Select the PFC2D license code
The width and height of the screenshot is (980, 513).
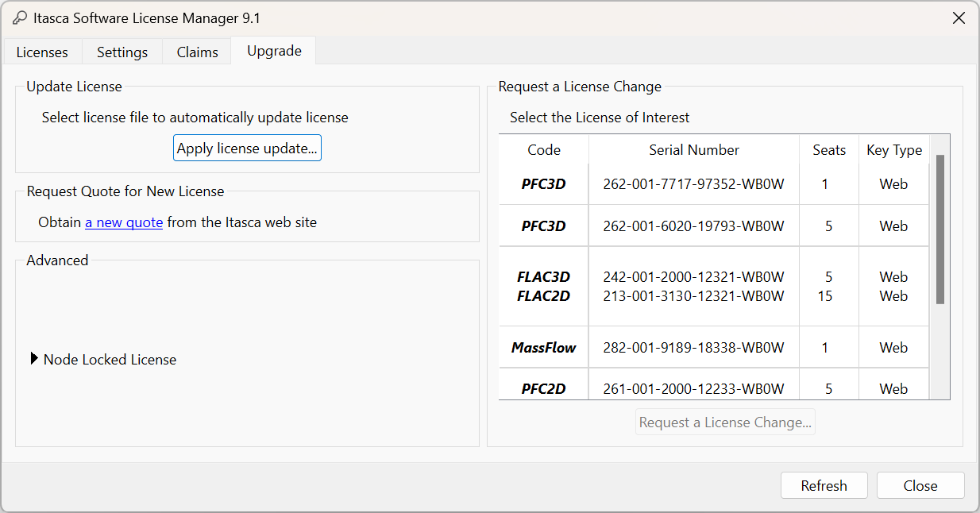click(544, 389)
